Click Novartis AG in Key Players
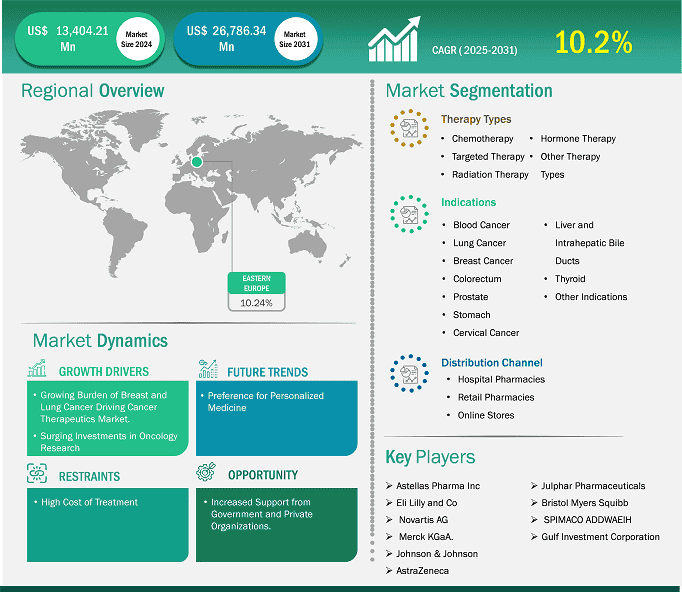This screenshot has height=592, width=682. [423, 520]
